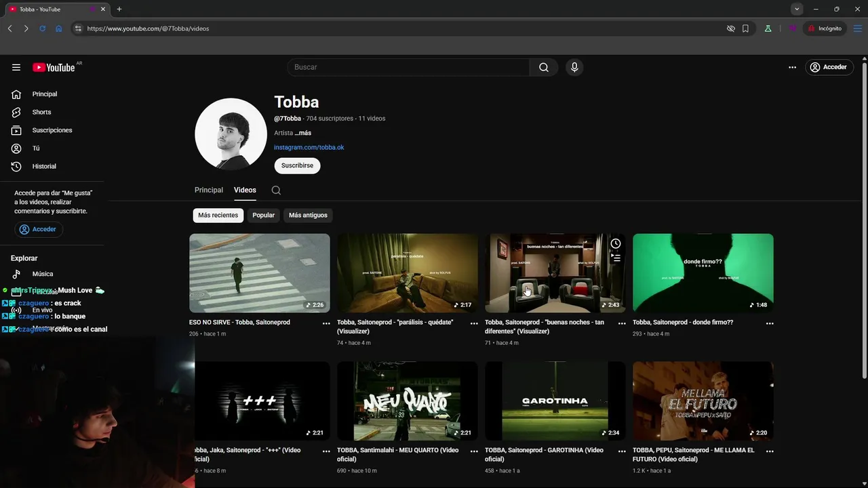
Task: Open the settings three-dot menu near Acceder
Action: coord(792,67)
